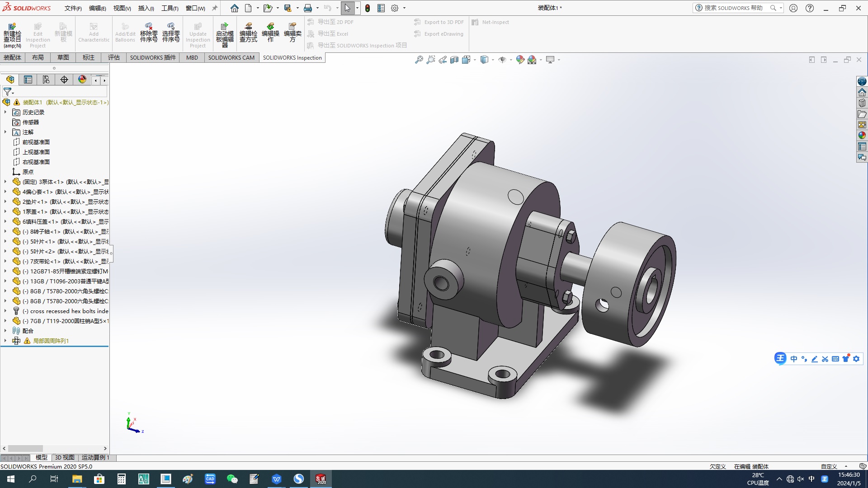The width and height of the screenshot is (868, 488).
Task: Click 编辑卖方 edit vendor tool
Action: [292, 33]
